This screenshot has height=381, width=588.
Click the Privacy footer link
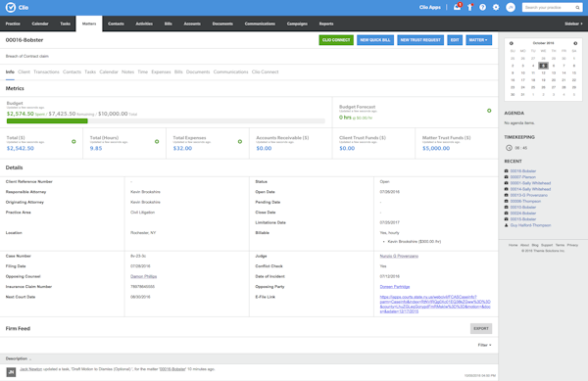[572, 245]
